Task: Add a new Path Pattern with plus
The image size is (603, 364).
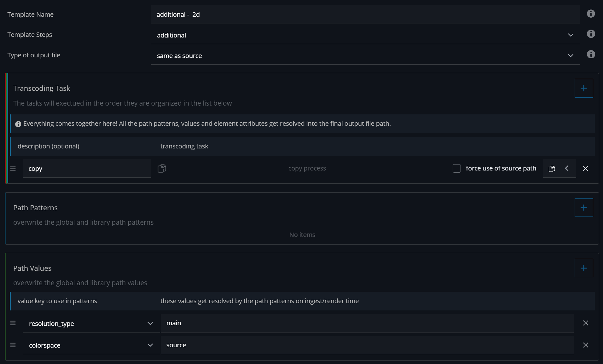Action: click(583, 208)
